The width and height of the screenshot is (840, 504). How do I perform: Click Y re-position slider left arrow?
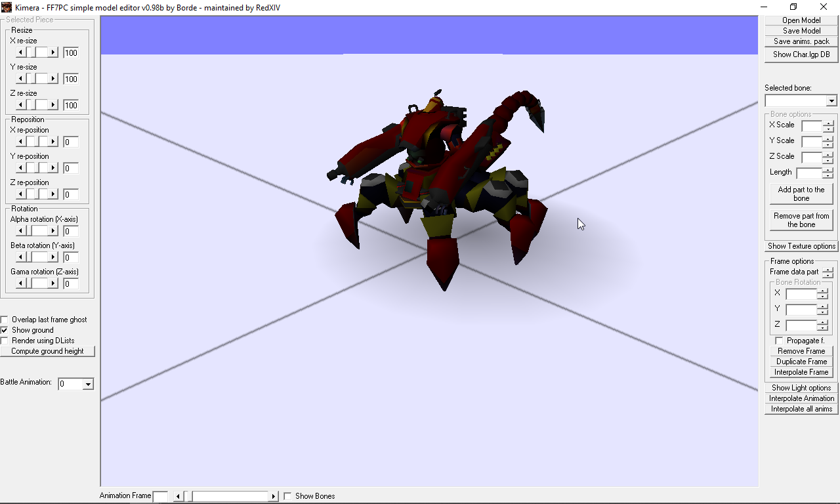pyautogui.click(x=21, y=168)
